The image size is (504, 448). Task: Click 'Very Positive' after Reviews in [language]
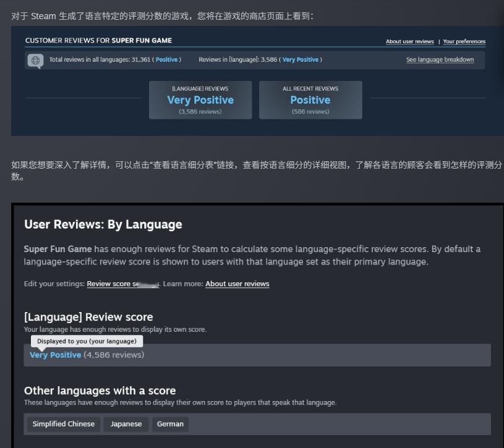(x=300, y=60)
